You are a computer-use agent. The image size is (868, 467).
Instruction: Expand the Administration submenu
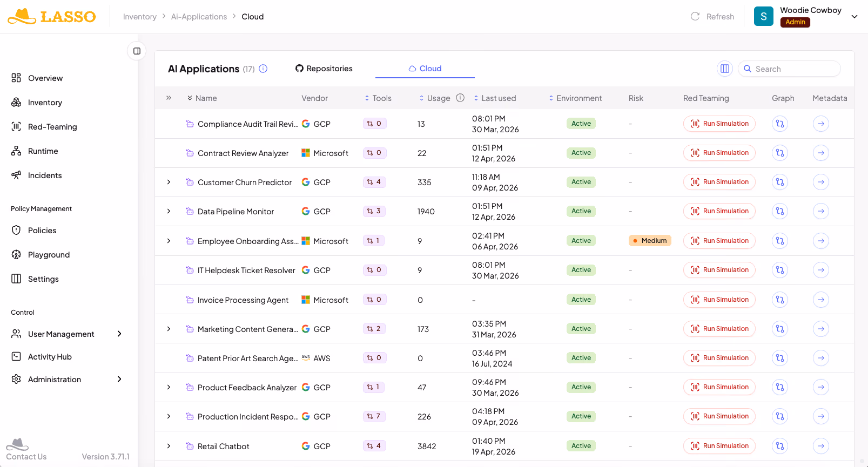click(119, 380)
